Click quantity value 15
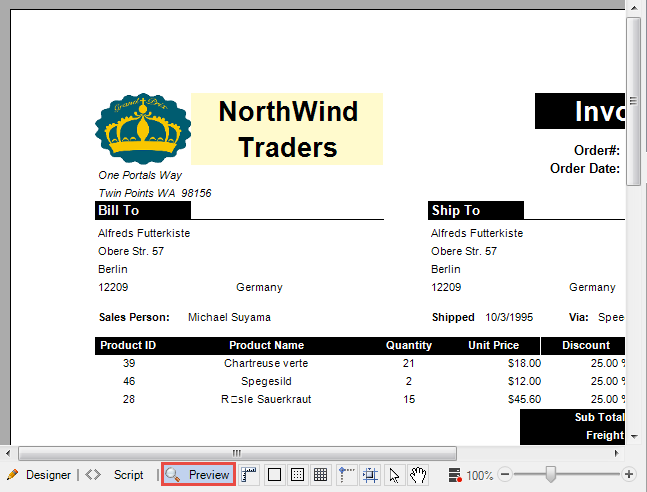647x492 pixels. pos(409,399)
